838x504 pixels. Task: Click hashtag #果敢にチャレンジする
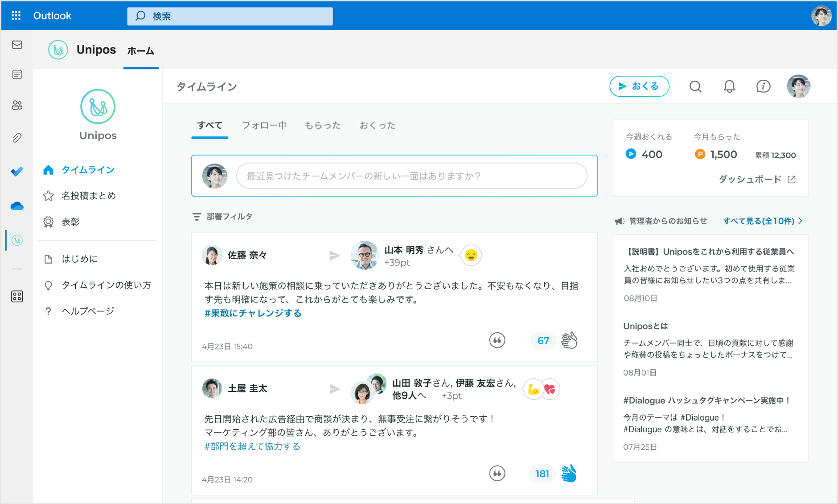[x=253, y=313]
